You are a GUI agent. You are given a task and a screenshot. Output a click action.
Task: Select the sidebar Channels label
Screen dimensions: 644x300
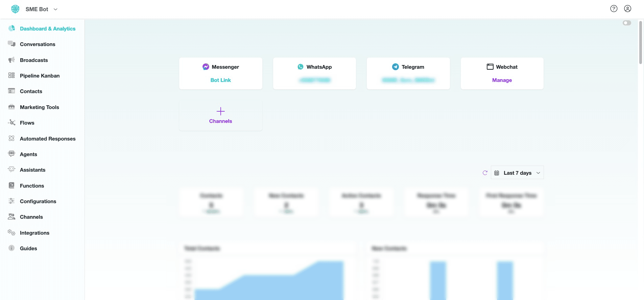[x=31, y=217]
